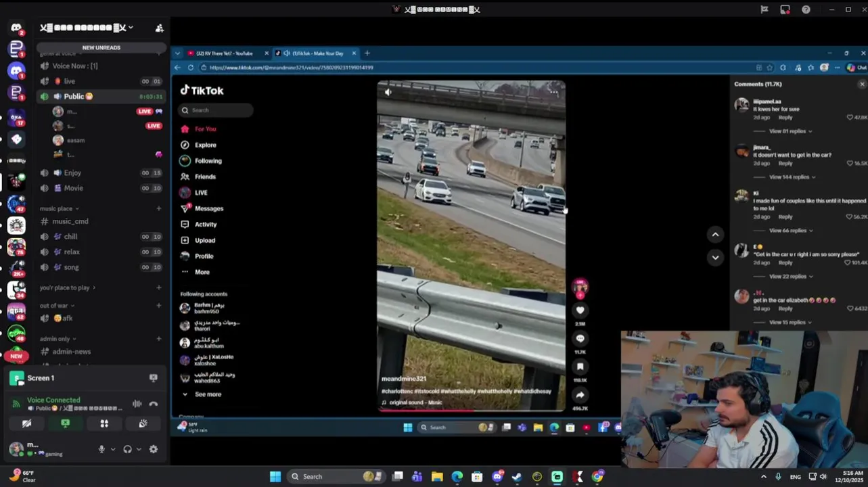Stop streaming icon beside Screen 1
This screenshot has width=868, height=487.
point(154,378)
